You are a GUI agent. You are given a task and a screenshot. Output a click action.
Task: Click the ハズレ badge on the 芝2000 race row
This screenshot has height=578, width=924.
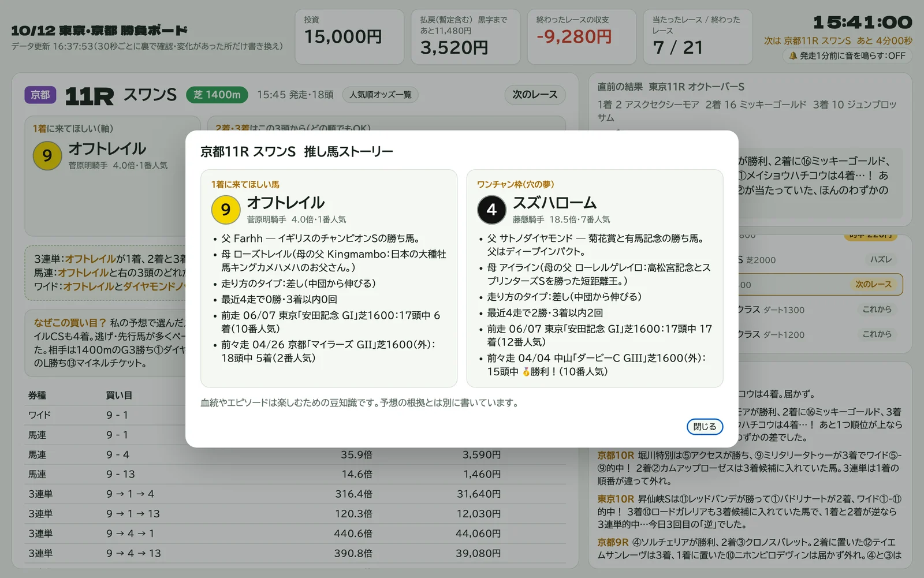tap(881, 260)
